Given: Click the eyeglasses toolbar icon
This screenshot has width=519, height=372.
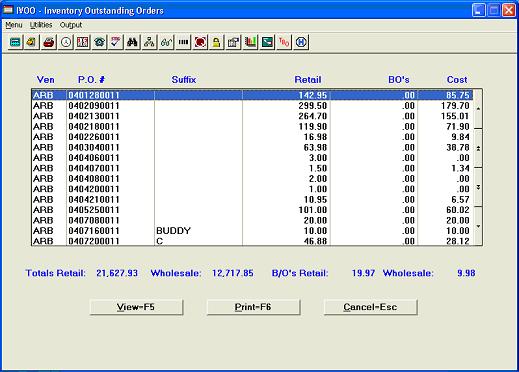Looking at the screenshot, I should (166, 42).
